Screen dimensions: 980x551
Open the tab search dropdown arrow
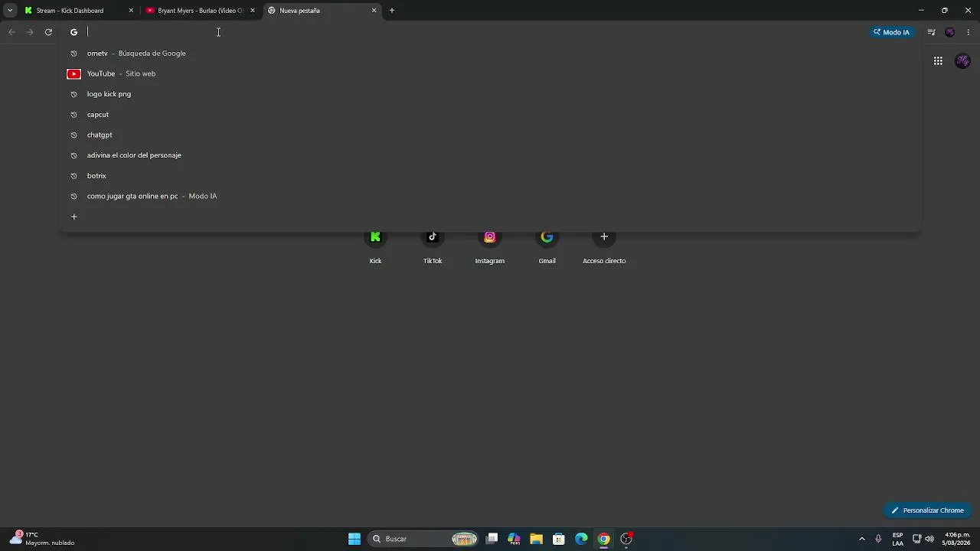click(x=10, y=11)
